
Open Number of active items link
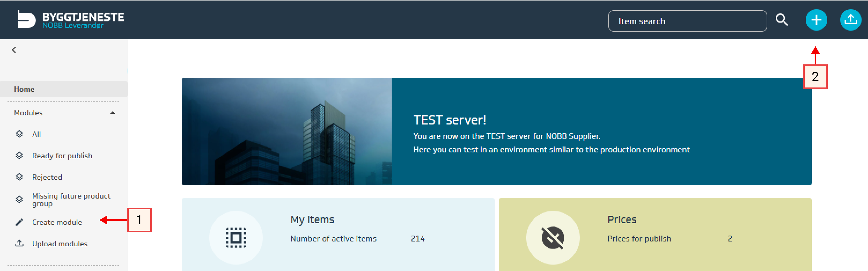tap(333, 239)
